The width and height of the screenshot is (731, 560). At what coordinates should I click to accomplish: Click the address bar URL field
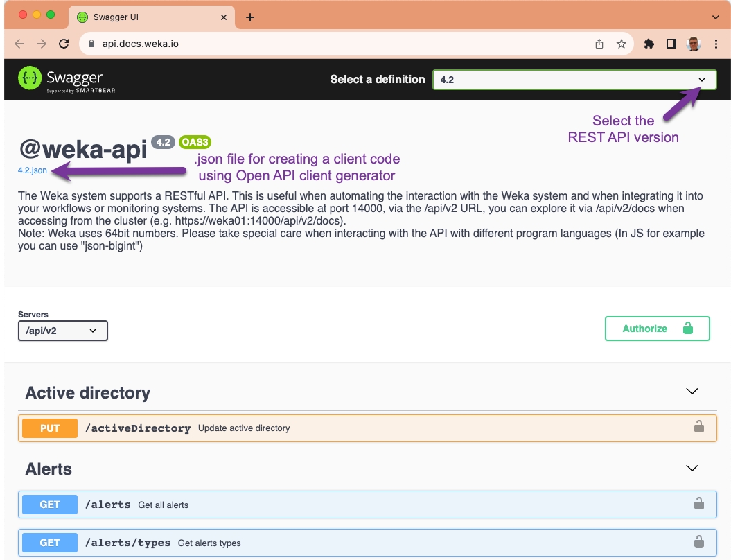333,44
